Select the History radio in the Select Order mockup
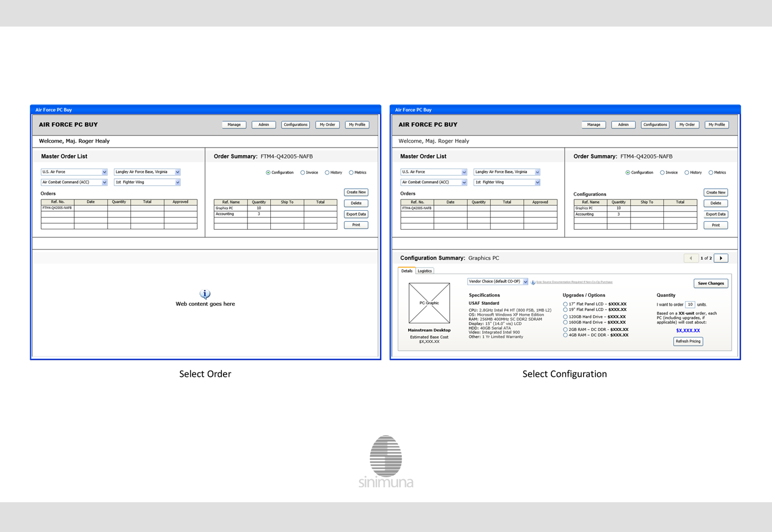The image size is (772, 532). pos(327,172)
